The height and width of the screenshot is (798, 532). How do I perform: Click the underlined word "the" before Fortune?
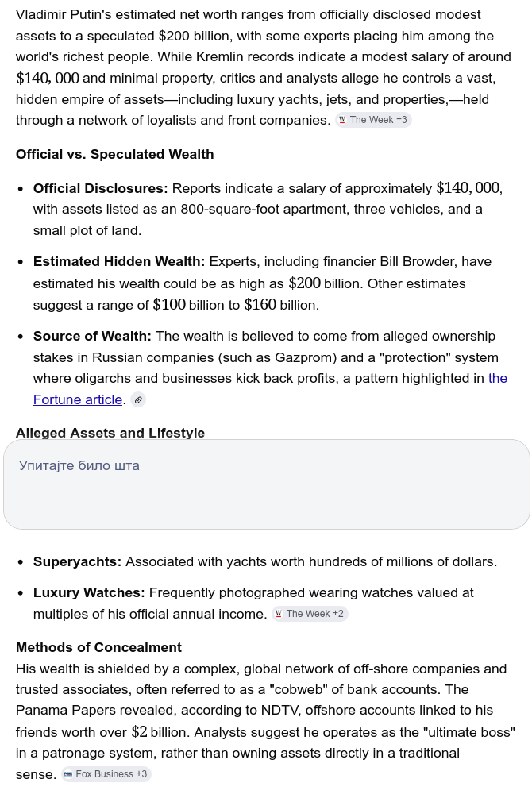(x=497, y=379)
